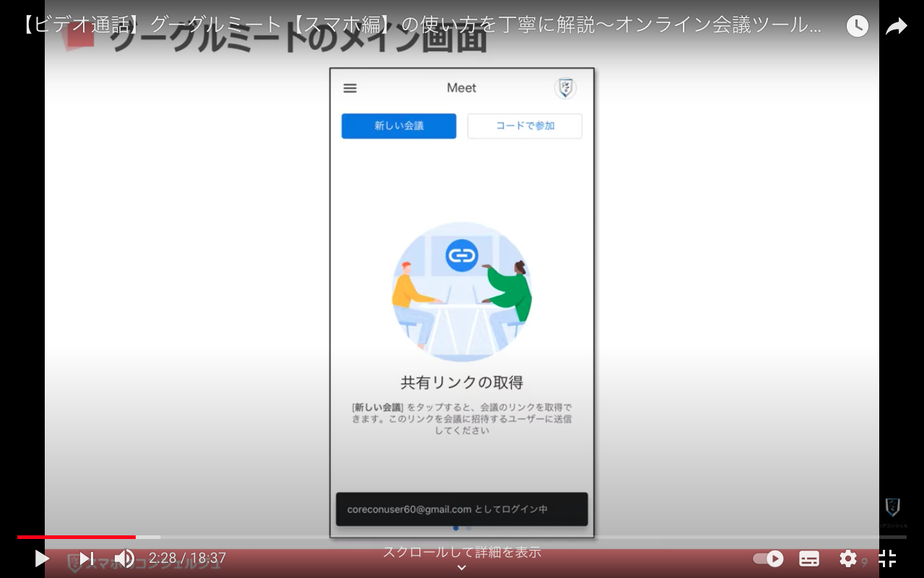Click the Share arrow icon
924x578 pixels.
(x=896, y=27)
